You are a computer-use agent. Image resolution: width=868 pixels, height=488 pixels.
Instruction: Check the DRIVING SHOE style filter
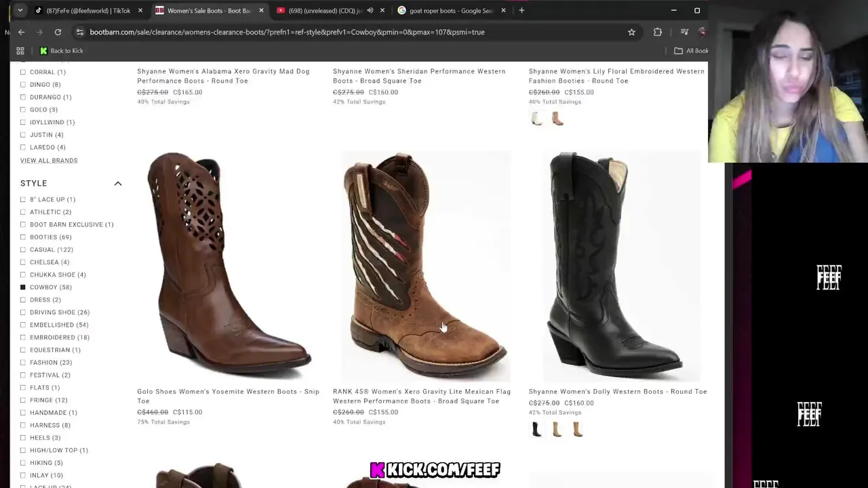pos(23,312)
